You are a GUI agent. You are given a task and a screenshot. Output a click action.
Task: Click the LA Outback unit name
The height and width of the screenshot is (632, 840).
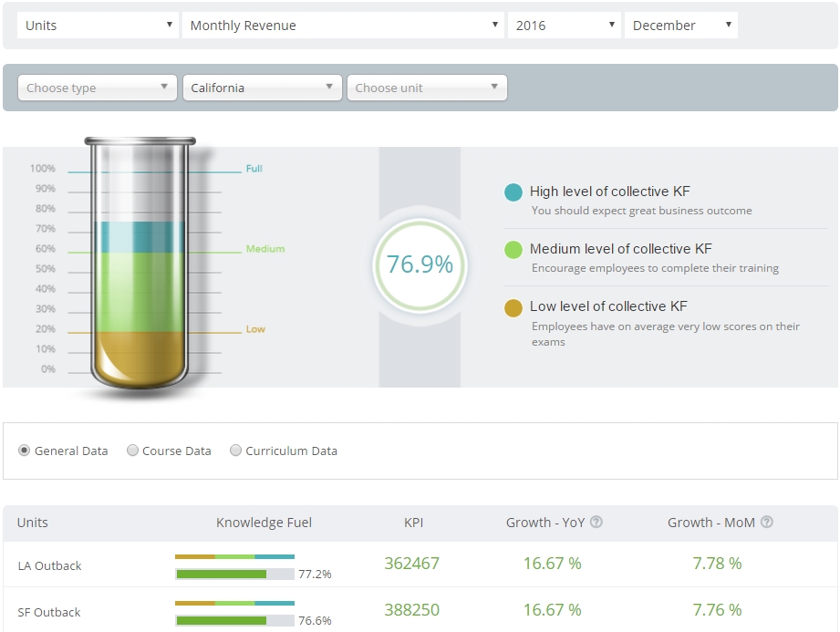(50, 566)
